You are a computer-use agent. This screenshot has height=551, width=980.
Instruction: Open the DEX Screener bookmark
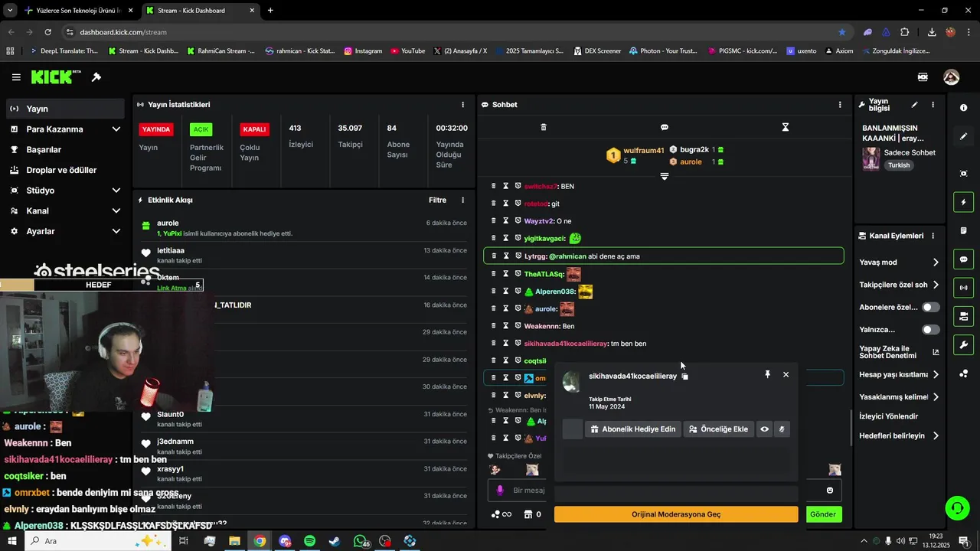click(x=596, y=51)
